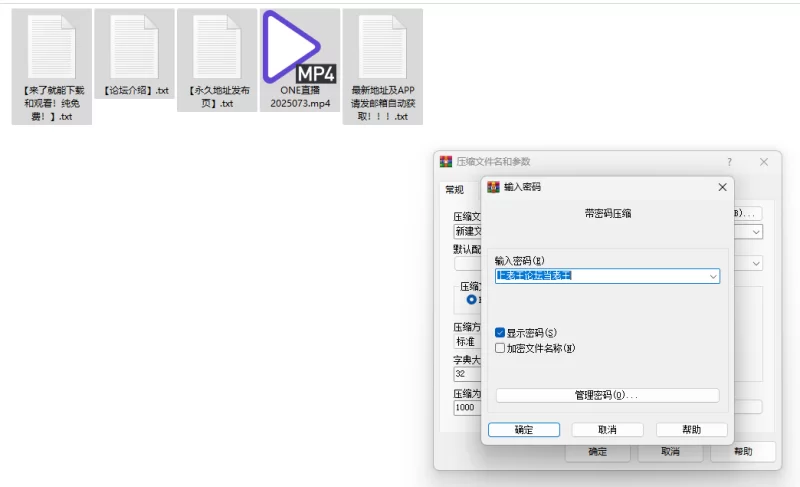Click the WinRAR icon in 压缩文件名和参数 title bar

(446, 162)
